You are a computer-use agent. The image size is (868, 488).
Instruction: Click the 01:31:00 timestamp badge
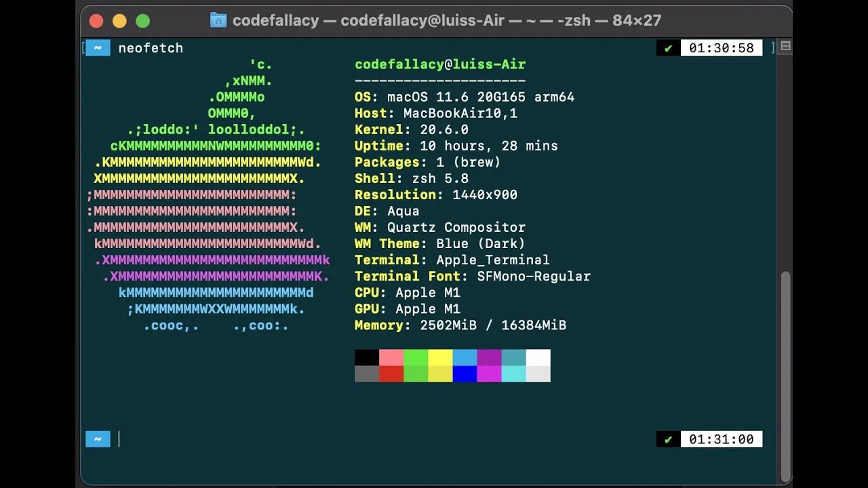(x=722, y=439)
